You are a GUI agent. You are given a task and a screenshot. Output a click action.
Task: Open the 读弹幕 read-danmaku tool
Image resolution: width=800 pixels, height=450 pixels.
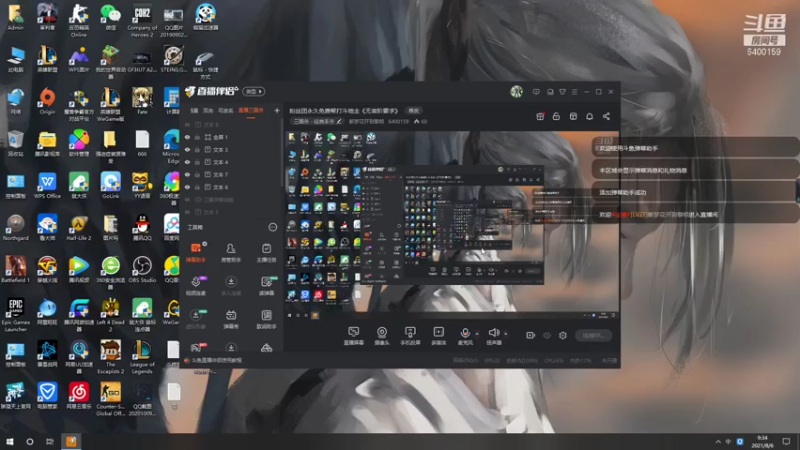click(266, 285)
